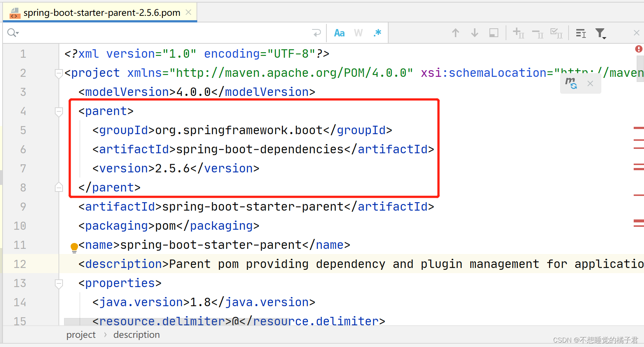Click the Load Maven Changes refresh icon
Viewport: 644px width, 347px height.
[x=571, y=83]
